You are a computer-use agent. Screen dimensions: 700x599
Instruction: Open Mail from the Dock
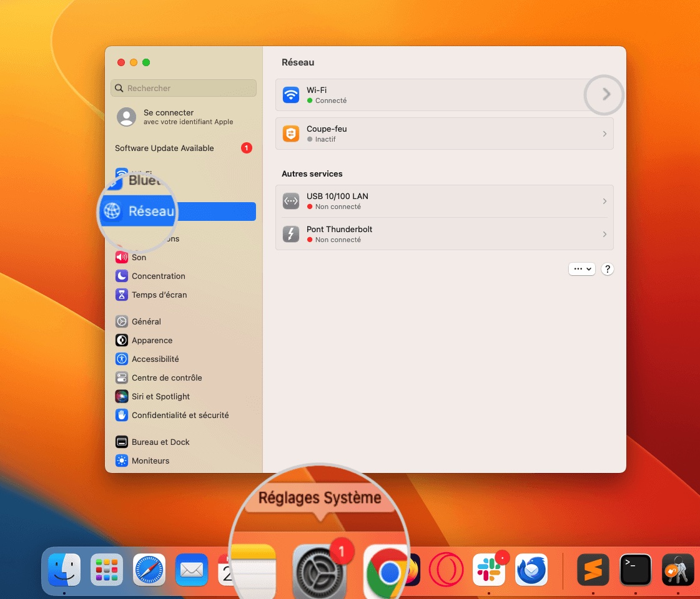[x=192, y=570]
